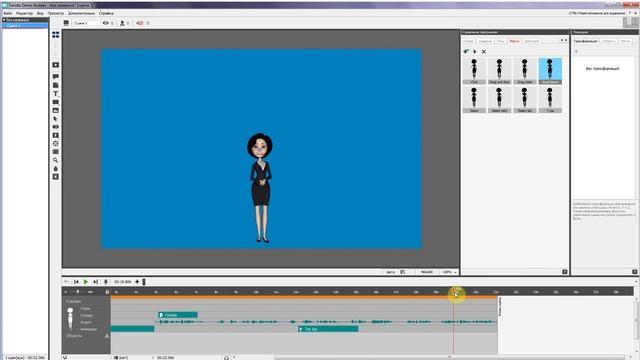Click the plus add-marker icon in timeline toolbar
Screen dimensions: 640x360
(137, 282)
